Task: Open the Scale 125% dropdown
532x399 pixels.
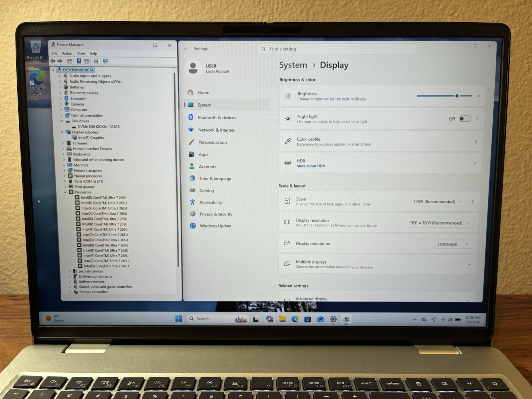Action: click(x=438, y=201)
